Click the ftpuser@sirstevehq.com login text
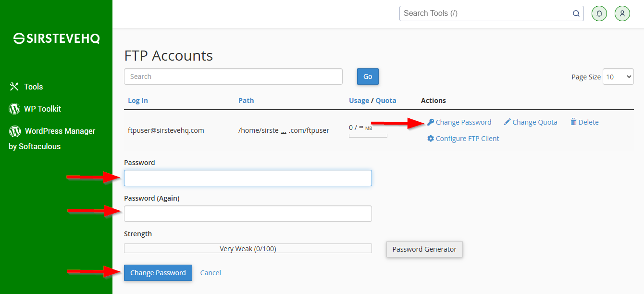The image size is (644, 294). [x=166, y=130]
